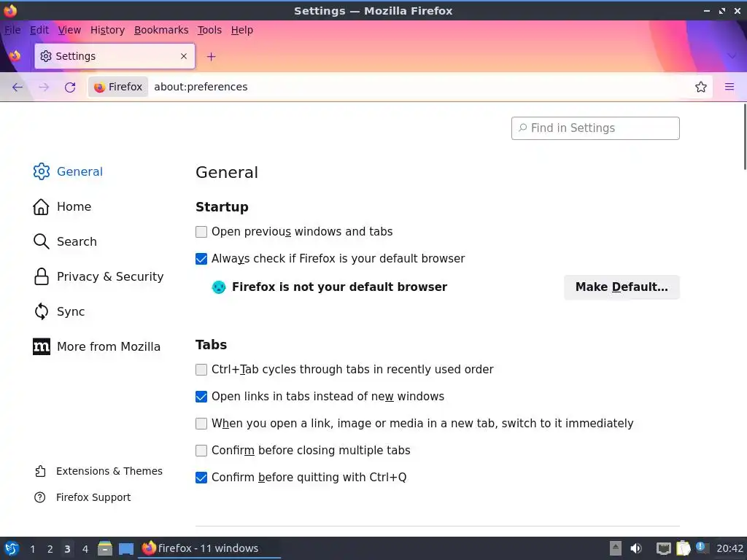This screenshot has width=747, height=560.
Task: Uncheck Open links in tabs instead of new windows
Action: point(201,397)
